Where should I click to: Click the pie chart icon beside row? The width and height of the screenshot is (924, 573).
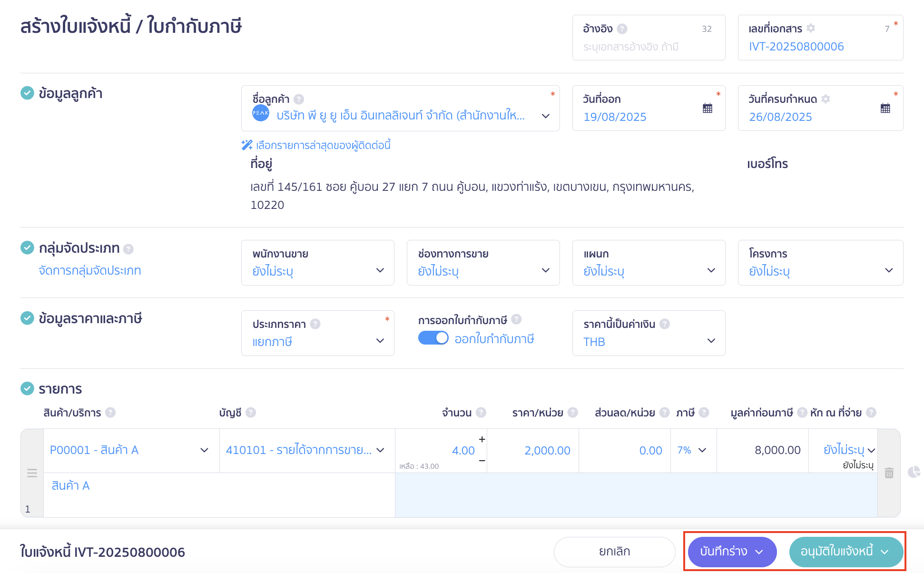click(x=914, y=472)
